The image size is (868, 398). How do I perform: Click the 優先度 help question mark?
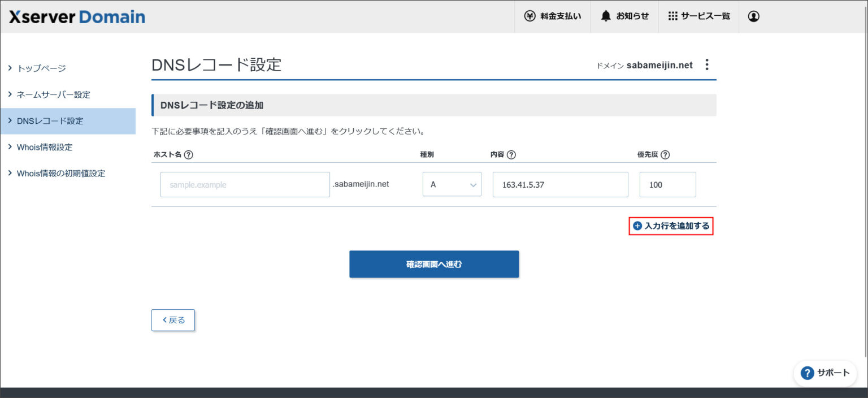point(666,154)
